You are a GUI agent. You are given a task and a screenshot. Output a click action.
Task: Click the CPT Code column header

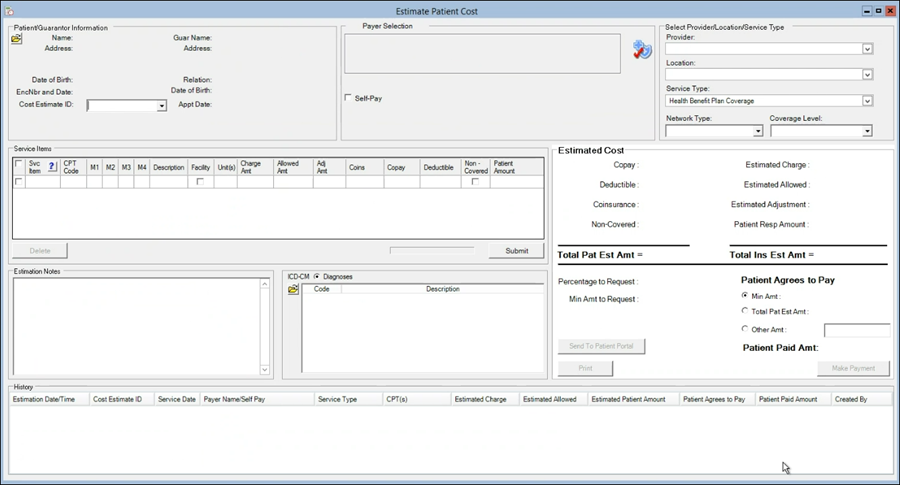[73, 167]
